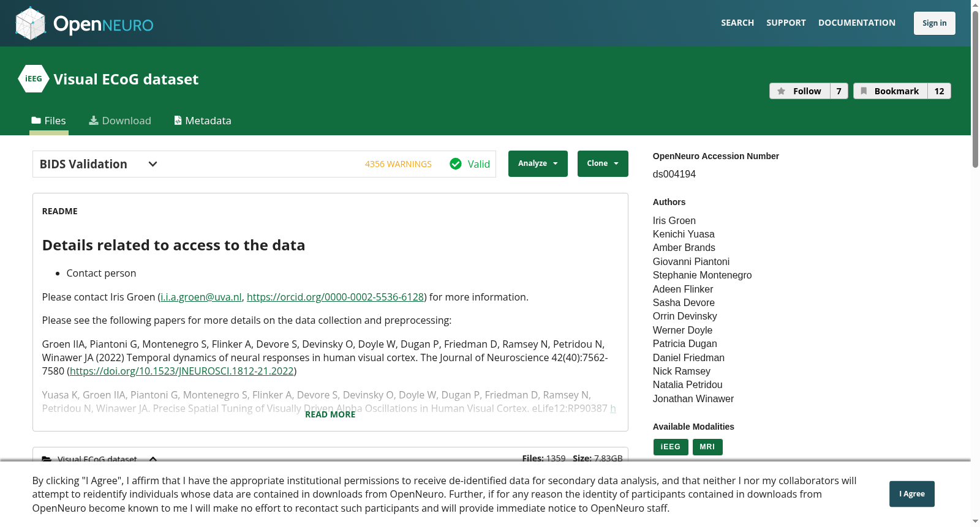Open the Analyze dropdown
Viewport: 980px width, 527px height.
pos(538,163)
